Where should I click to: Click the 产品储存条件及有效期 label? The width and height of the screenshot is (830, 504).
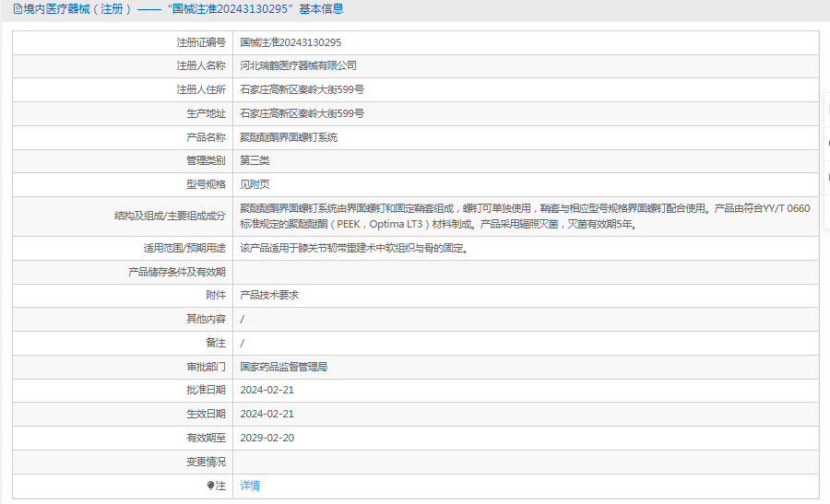(x=177, y=272)
